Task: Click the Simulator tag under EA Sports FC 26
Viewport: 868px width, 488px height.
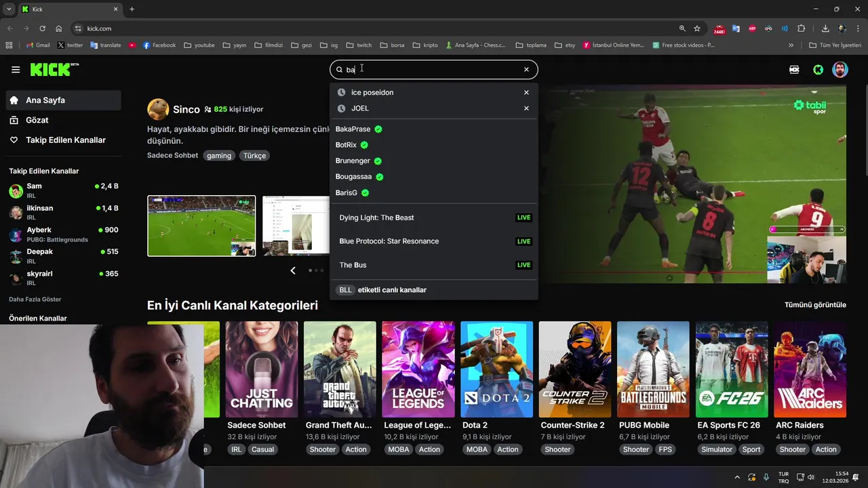Action: click(717, 449)
